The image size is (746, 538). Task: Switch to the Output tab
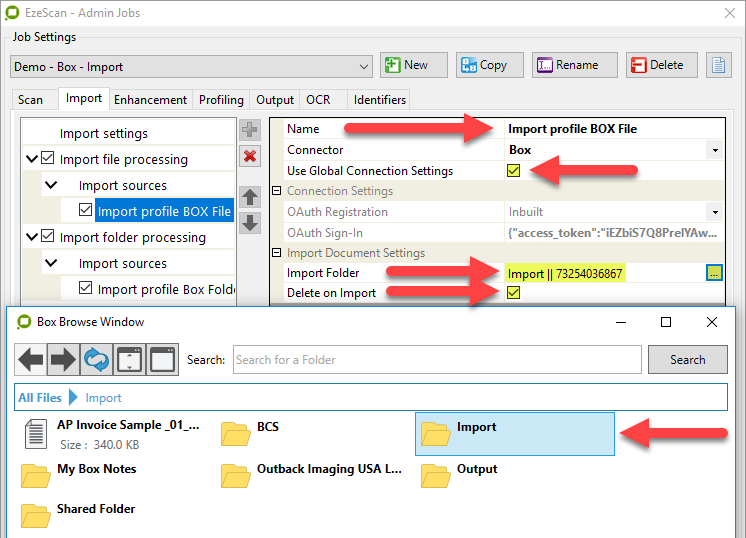tap(275, 100)
